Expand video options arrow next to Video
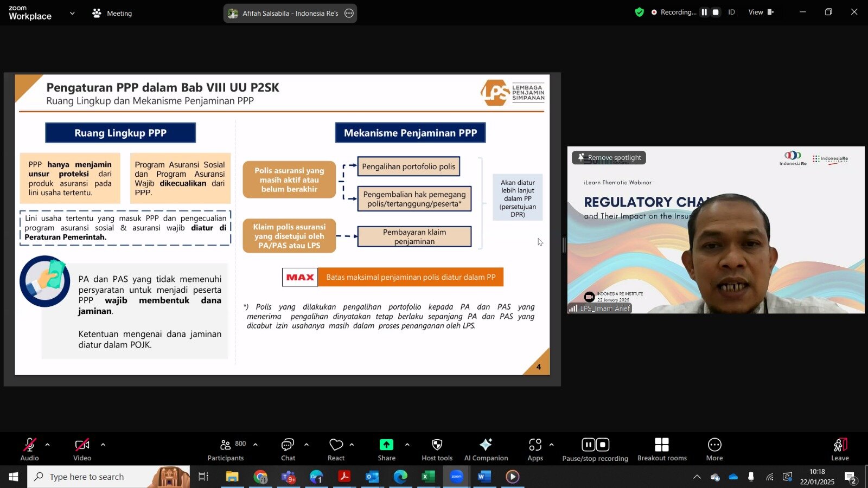Image resolution: width=868 pixels, height=488 pixels. [x=103, y=445]
